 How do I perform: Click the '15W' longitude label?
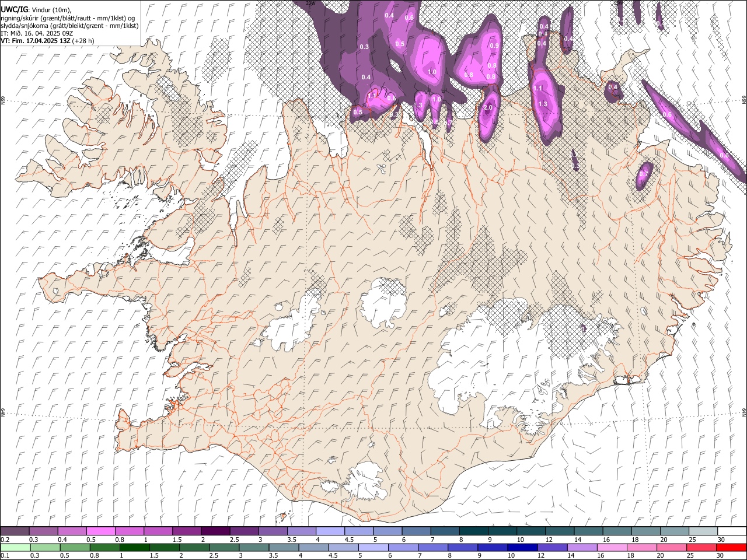[619, 3]
